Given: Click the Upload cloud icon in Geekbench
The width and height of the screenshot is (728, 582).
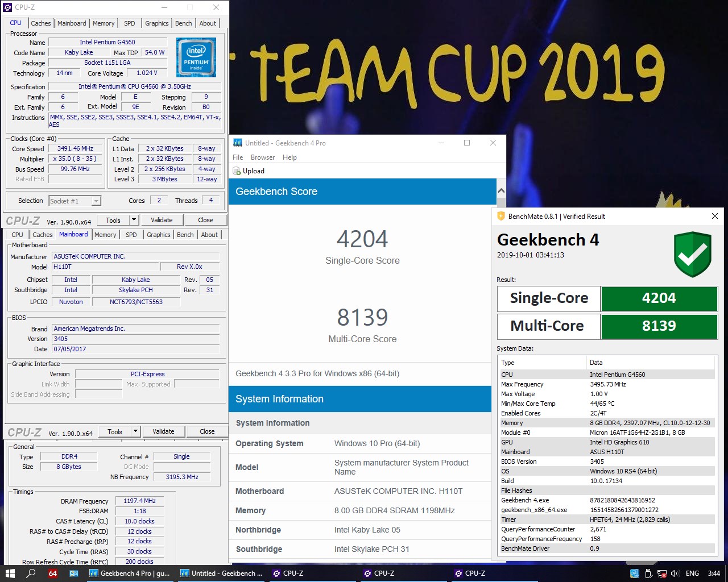Looking at the screenshot, I should (237, 171).
